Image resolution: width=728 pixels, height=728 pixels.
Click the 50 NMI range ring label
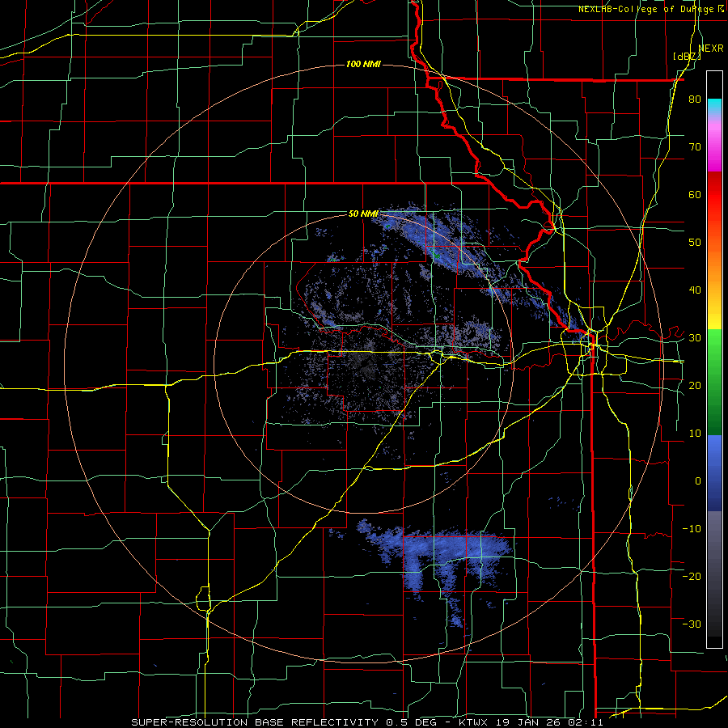click(x=363, y=214)
